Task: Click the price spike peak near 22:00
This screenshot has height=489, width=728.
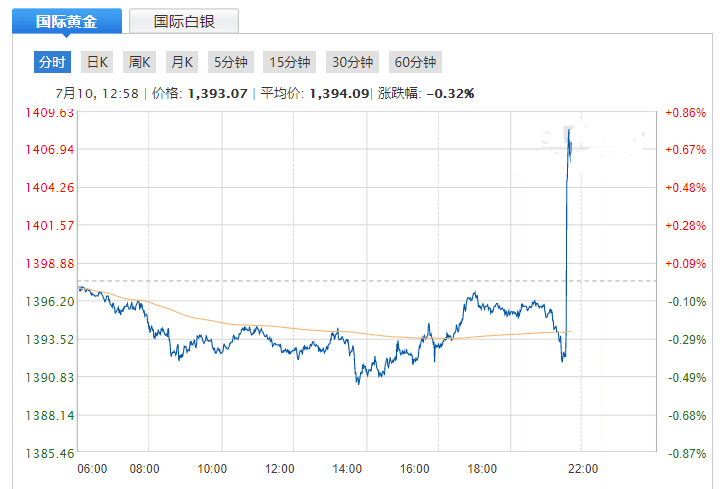Action: pyautogui.click(x=568, y=130)
